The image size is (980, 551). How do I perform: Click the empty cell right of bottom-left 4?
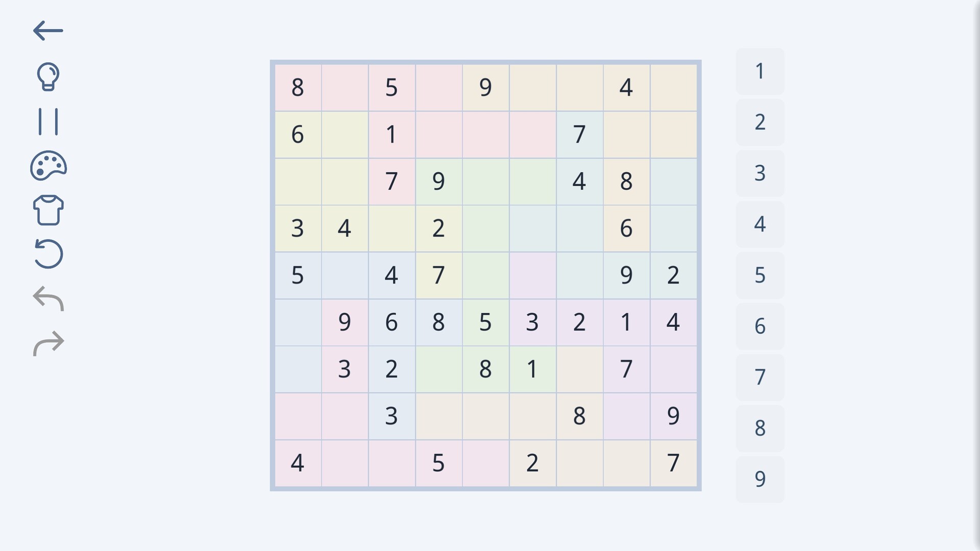345,463
